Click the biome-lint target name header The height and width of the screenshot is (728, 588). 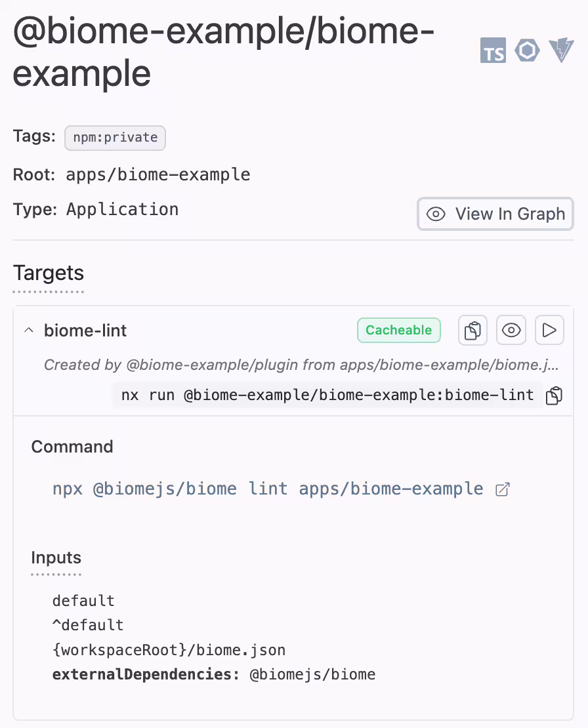click(x=85, y=331)
